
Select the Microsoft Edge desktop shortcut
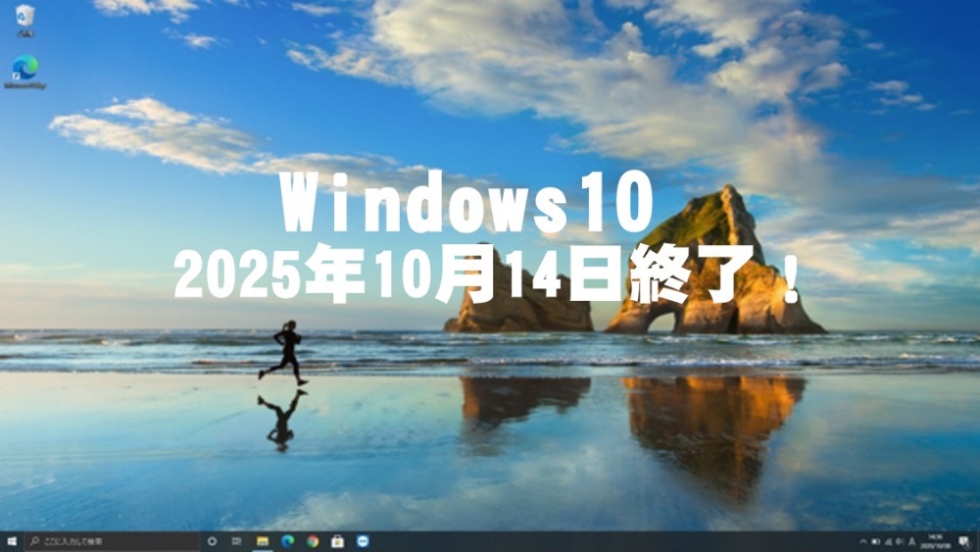(24, 69)
